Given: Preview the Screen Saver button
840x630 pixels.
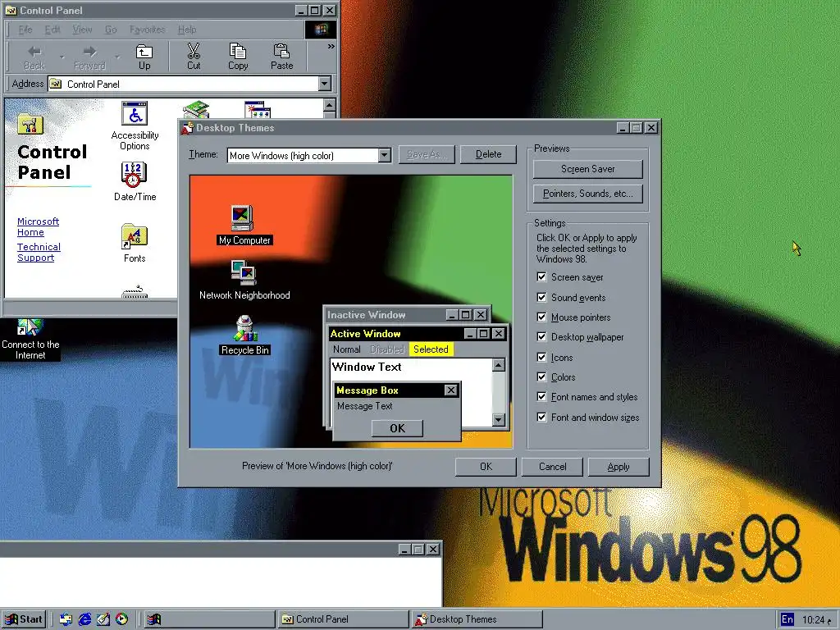Looking at the screenshot, I should [x=587, y=169].
